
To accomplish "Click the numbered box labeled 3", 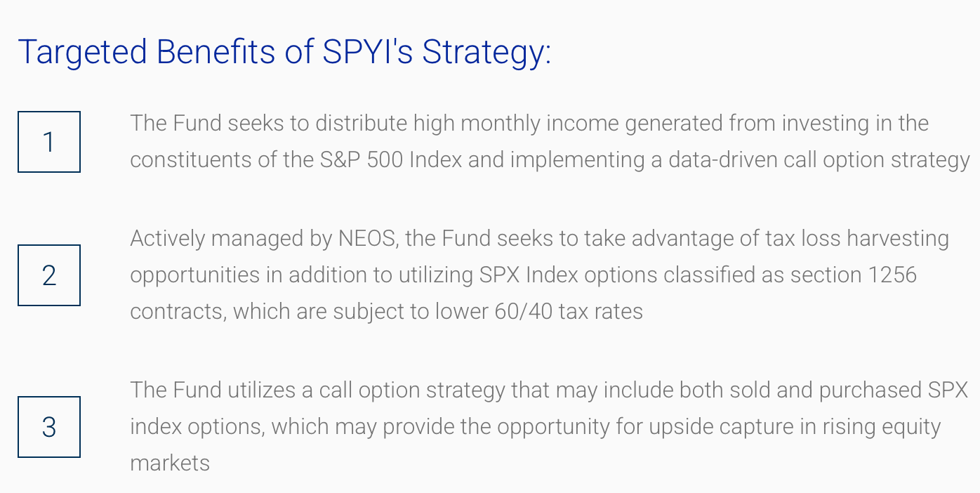I will point(49,427).
